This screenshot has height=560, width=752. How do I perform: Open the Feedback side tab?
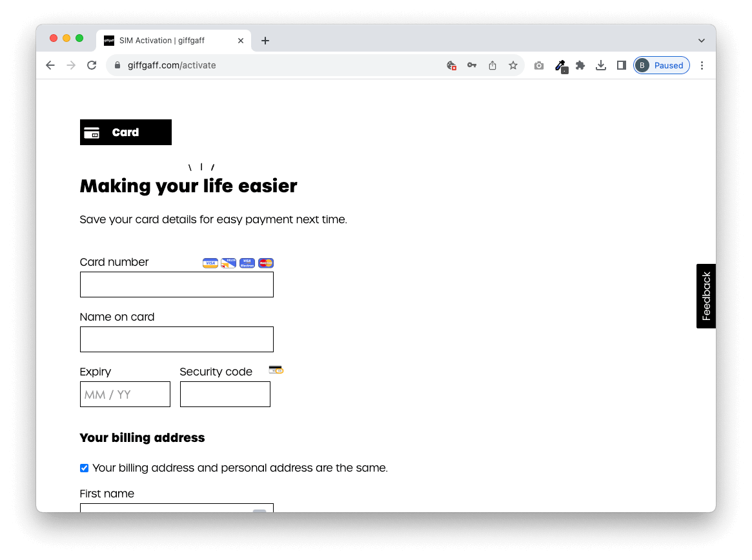pos(706,296)
